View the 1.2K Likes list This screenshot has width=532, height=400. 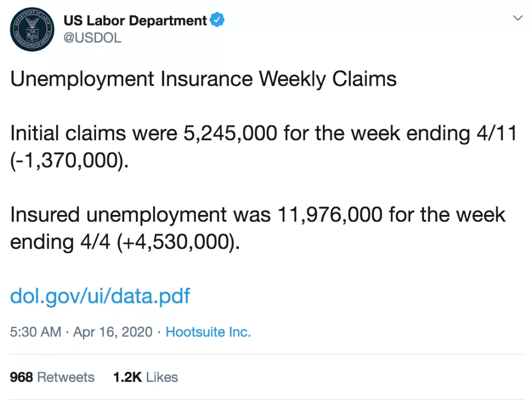[x=145, y=377]
